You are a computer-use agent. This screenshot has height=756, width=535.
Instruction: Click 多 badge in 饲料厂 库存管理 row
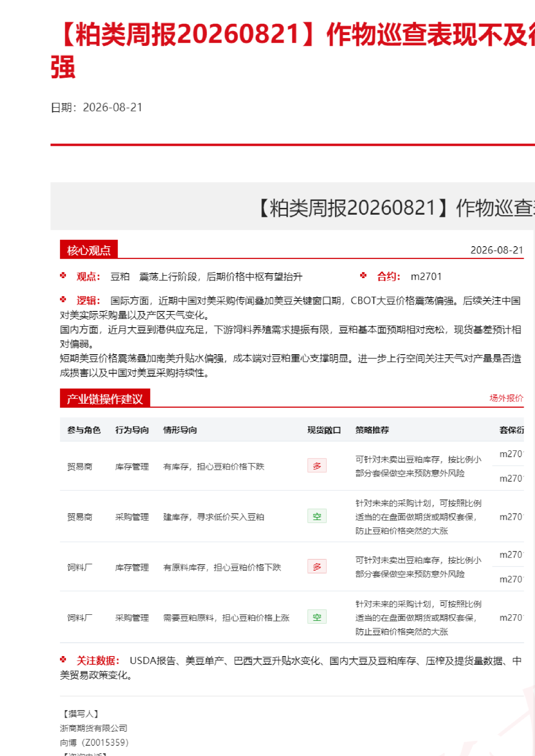coord(317,567)
